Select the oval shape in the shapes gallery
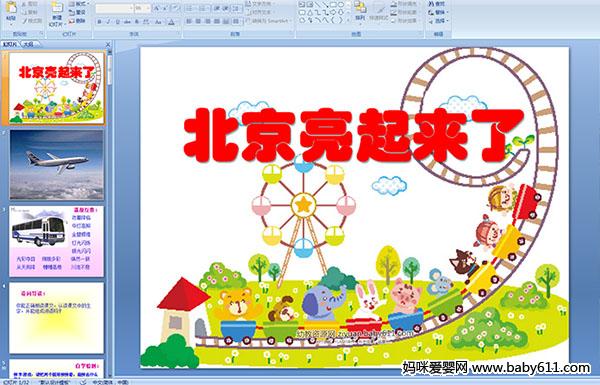This screenshot has height=385, width=600. click(x=341, y=4)
